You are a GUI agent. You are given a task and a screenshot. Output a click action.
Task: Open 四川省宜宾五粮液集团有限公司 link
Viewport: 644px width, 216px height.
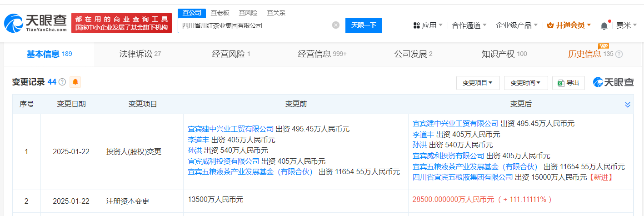463,177
